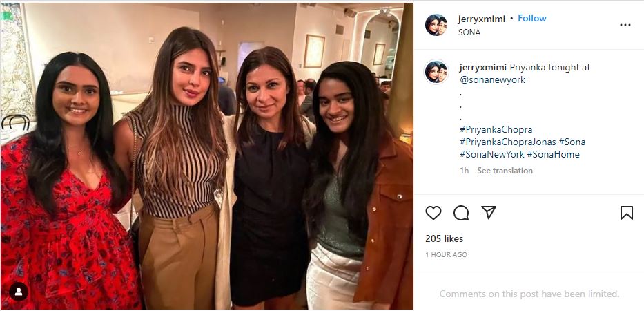Open the @sonanewyork mention

coord(492,79)
